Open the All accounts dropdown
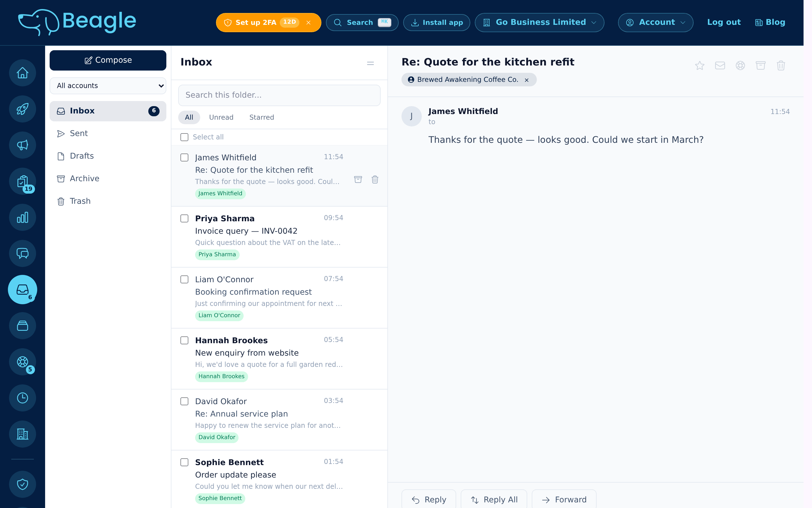Screen dimensions: 812x508 (x=108, y=86)
